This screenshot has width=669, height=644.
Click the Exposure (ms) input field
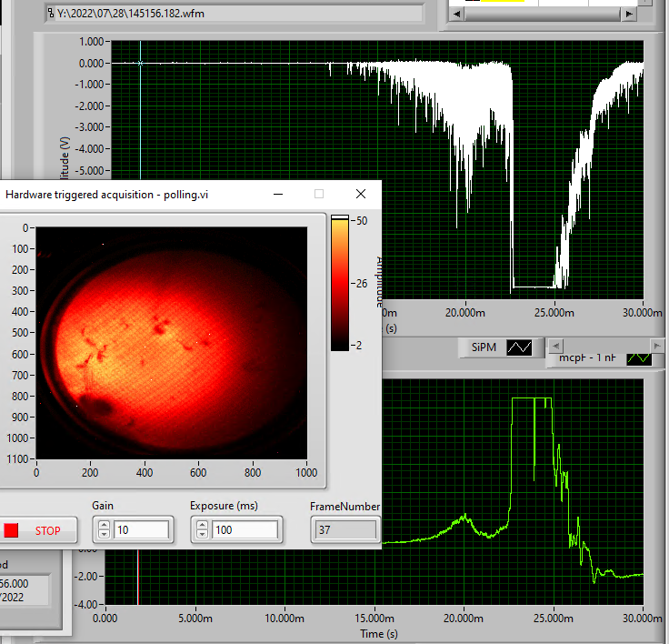245,530
